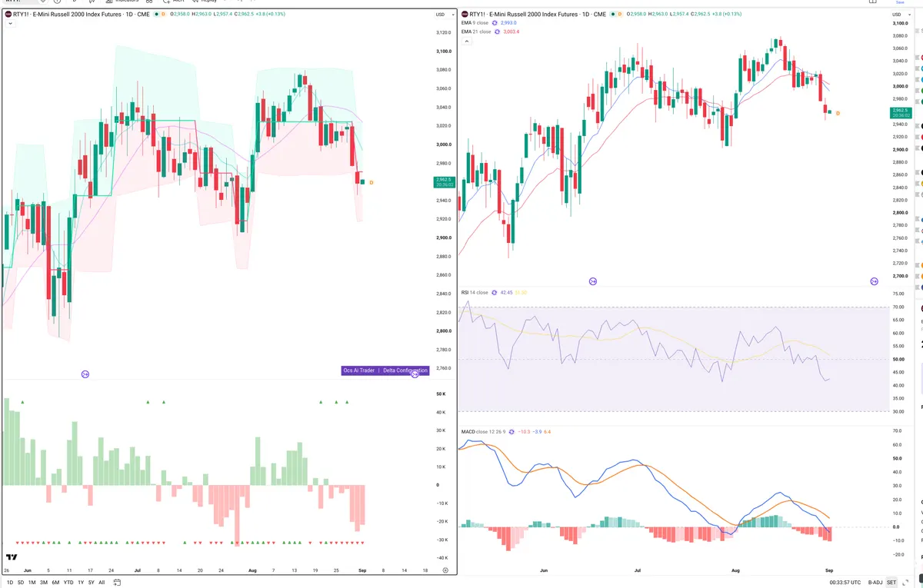Viewport: 923px width, 588px height.
Task: Click the TradingView logo in left chart
Action: point(12,557)
